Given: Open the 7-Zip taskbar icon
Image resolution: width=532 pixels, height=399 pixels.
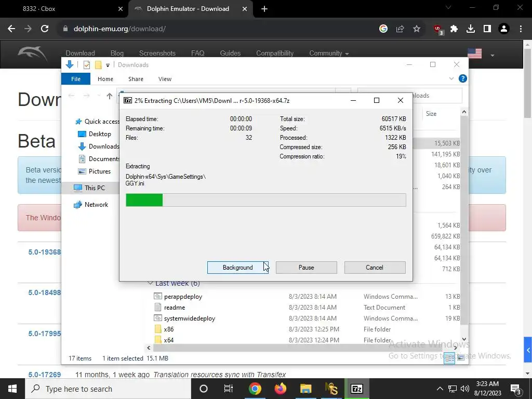Looking at the screenshot, I should [356, 389].
